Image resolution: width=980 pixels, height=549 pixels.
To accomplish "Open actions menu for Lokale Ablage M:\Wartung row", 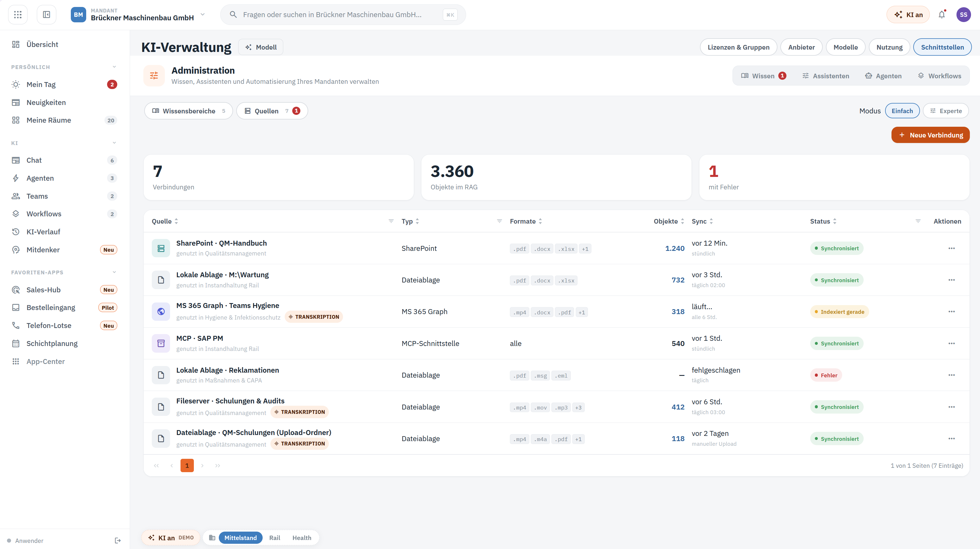I will click(x=952, y=280).
